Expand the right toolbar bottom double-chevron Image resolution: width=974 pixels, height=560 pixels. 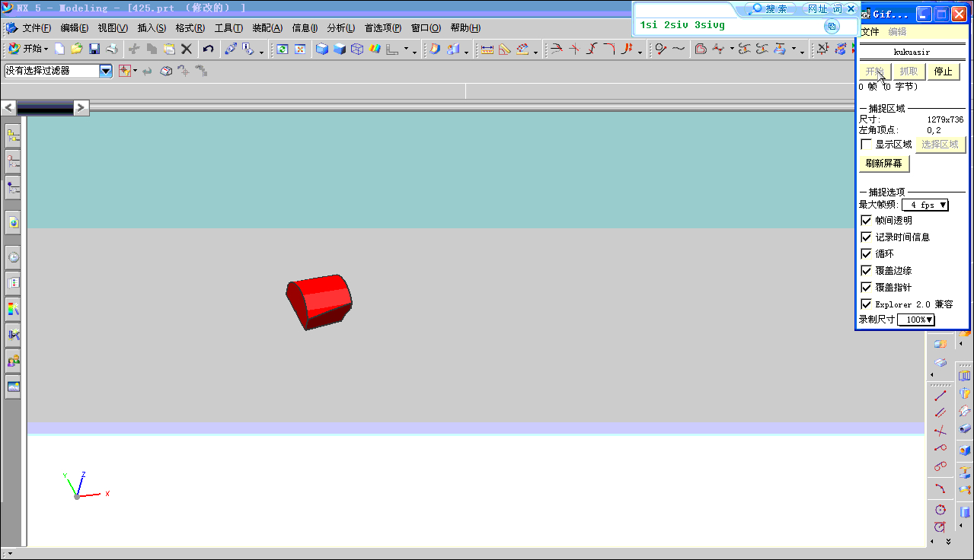(948, 542)
